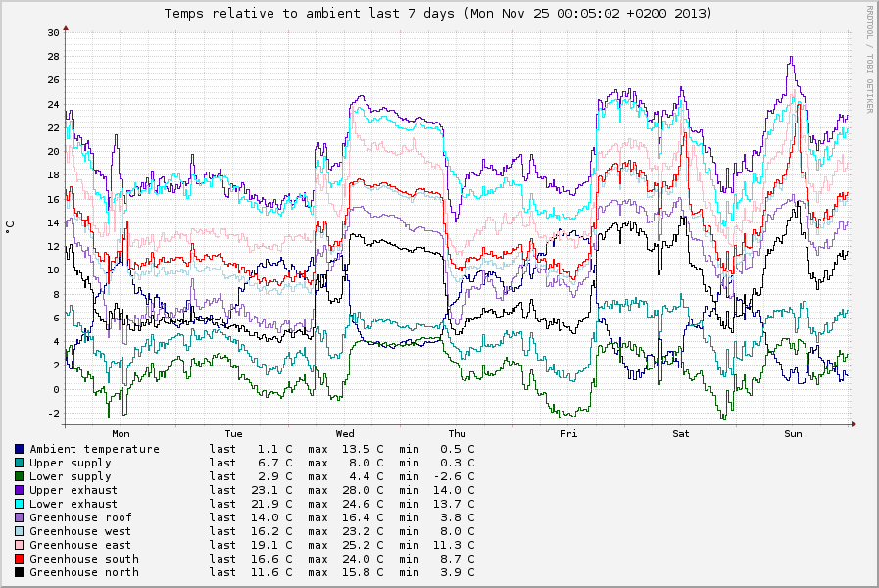Click Greenhouse north min value '3.9 C'
The height and width of the screenshot is (588, 879).
(x=457, y=572)
